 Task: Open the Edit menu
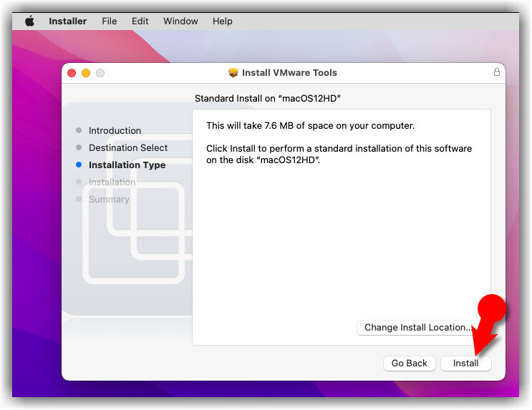point(140,21)
